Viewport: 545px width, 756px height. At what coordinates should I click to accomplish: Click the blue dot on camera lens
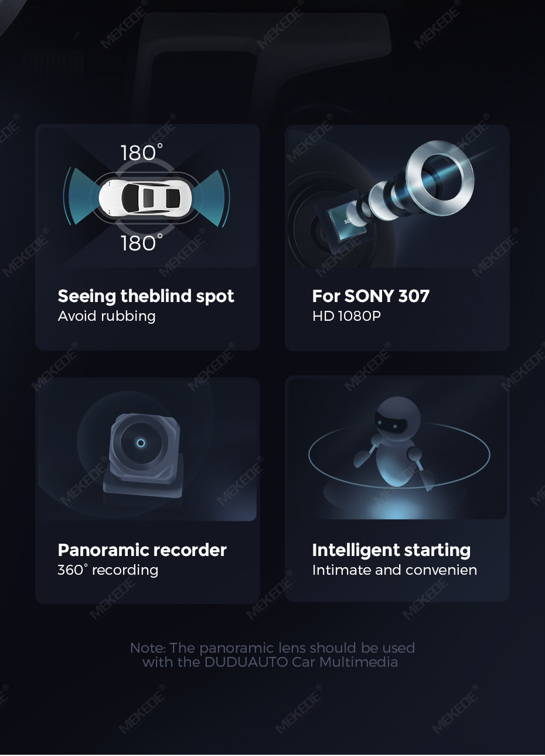[141, 443]
